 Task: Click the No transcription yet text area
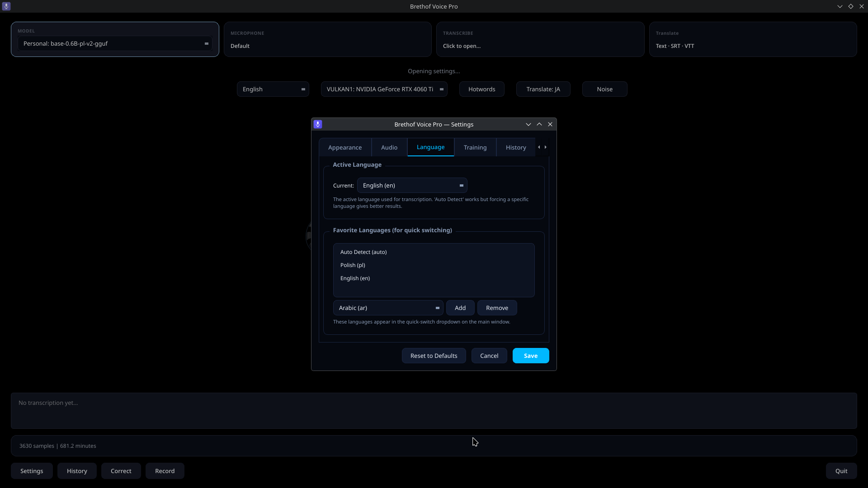[434, 411]
